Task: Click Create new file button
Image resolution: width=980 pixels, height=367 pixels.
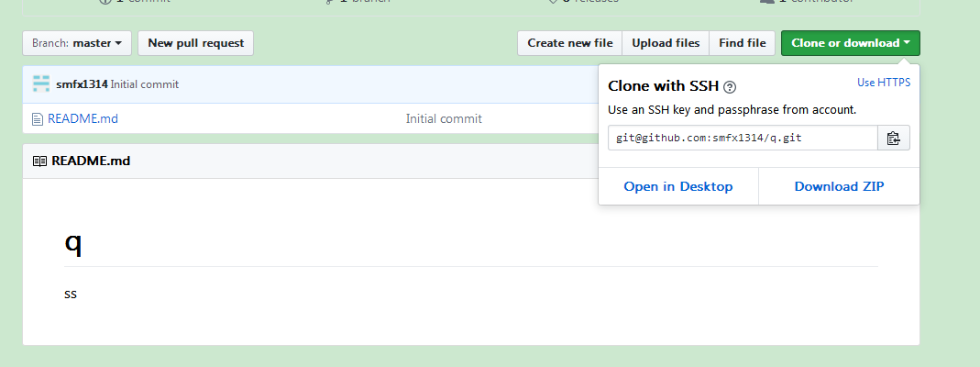Action: 570,43
